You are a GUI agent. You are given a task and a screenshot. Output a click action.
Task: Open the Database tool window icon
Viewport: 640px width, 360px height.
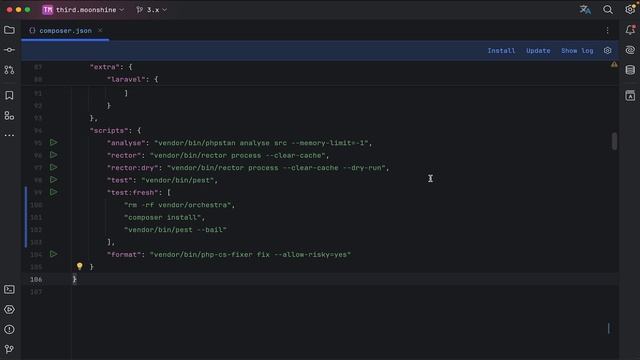point(630,70)
